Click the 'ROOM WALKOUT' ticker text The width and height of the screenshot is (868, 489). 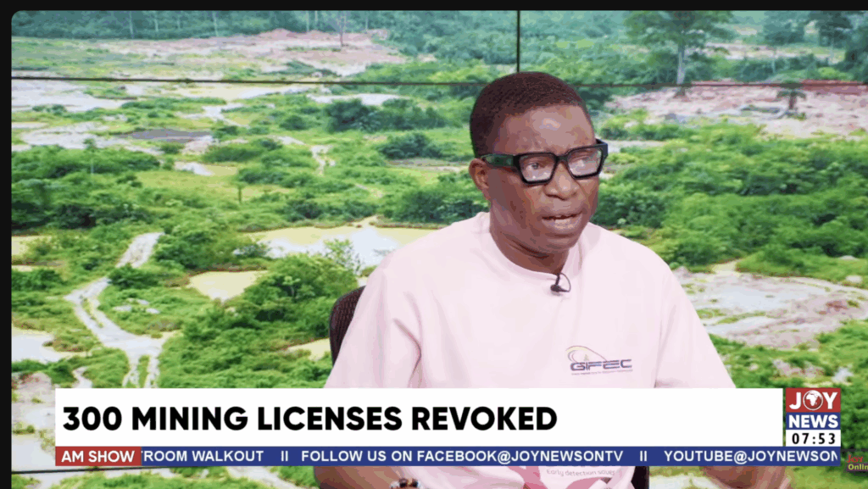(203, 457)
